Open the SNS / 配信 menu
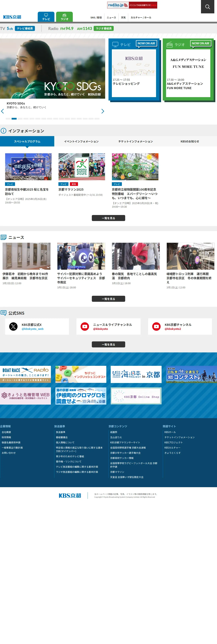Image resolution: width=217 pixels, height=644 pixels. (96, 18)
